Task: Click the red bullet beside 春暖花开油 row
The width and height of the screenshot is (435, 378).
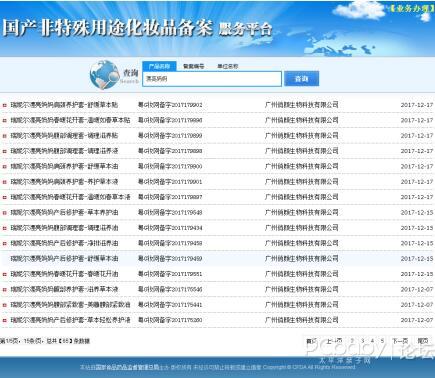Action: [5, 274]
